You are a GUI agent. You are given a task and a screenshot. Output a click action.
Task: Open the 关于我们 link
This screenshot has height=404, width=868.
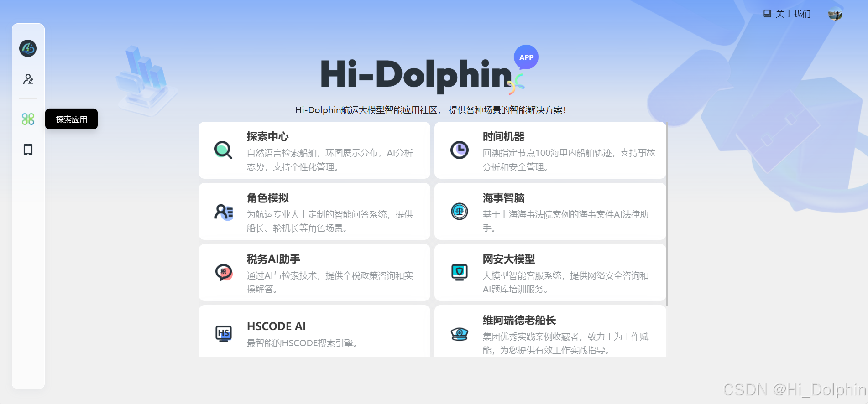(793, 14)
